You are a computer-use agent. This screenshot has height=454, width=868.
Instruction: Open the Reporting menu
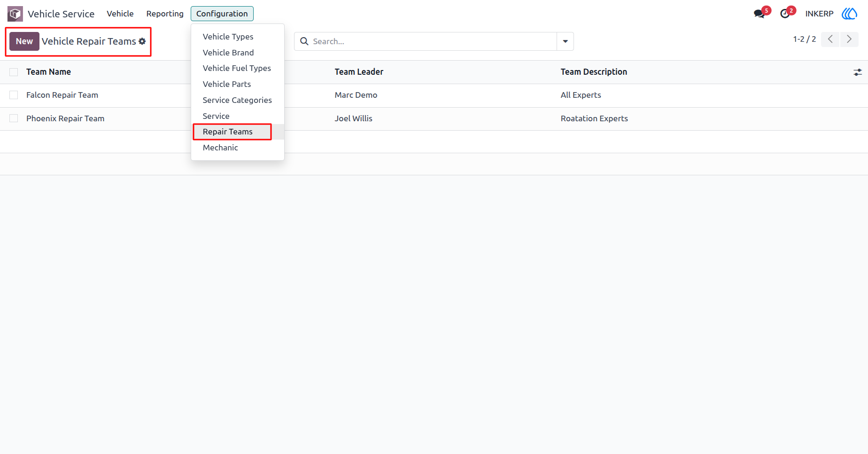pyautogui.click(x=165, y=14)
